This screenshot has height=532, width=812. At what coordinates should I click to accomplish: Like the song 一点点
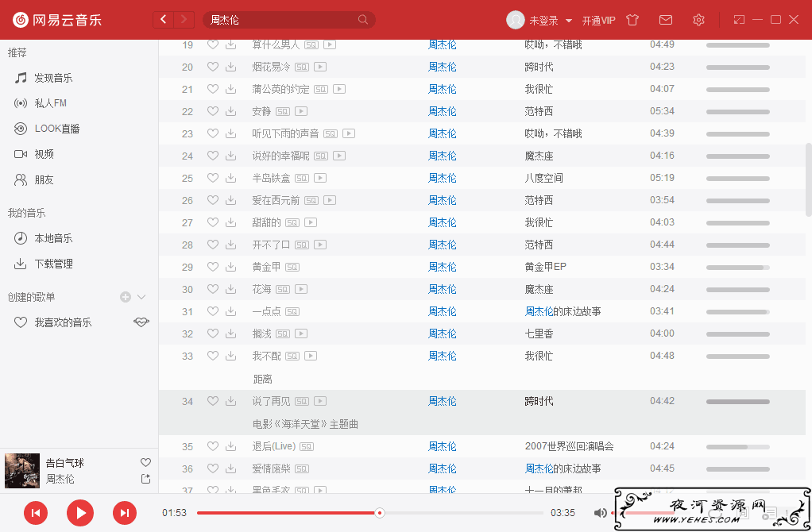pyautogui.click(x=213, y=311)
